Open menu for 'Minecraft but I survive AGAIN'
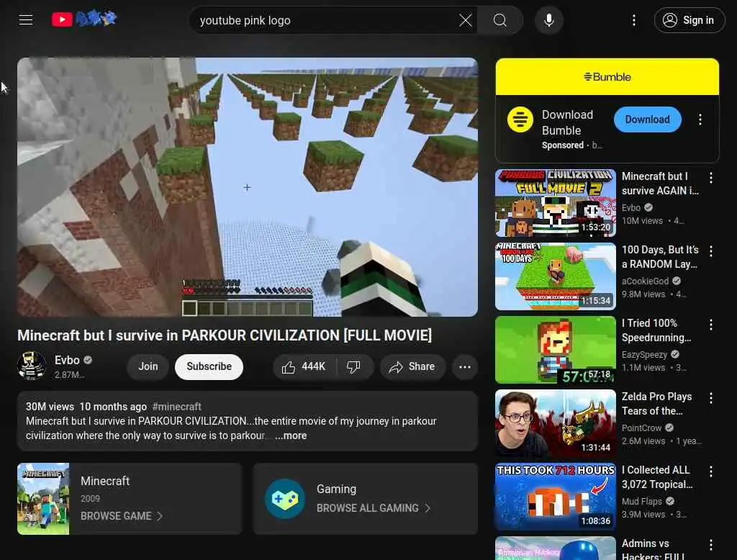This screenshot has height=560, width=737. pos(710,178)
